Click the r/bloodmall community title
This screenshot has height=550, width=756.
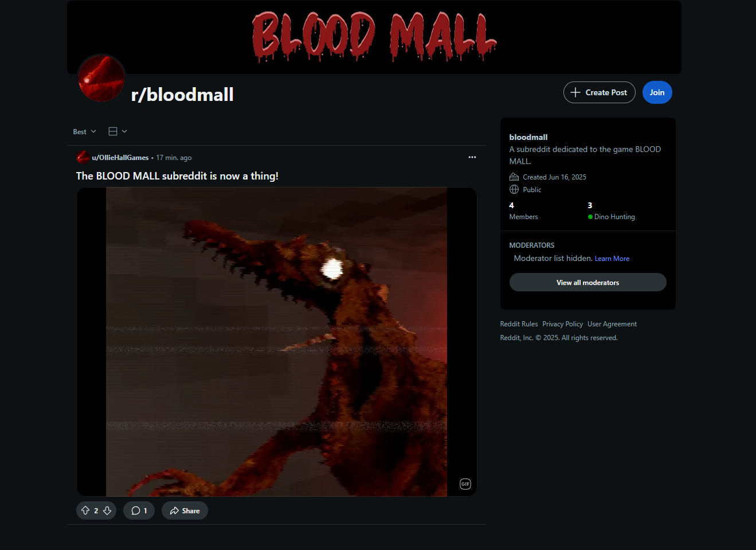click(182, 94)
